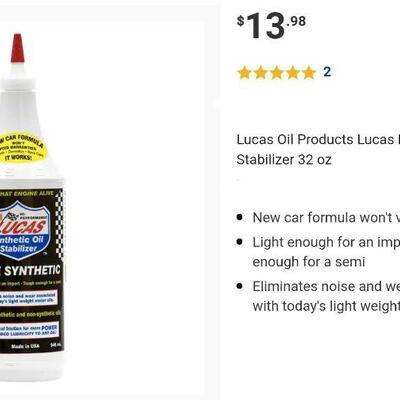Click the "SYNTHETIC" text on the bottle label
400x400 pixels.
(32, 271)
